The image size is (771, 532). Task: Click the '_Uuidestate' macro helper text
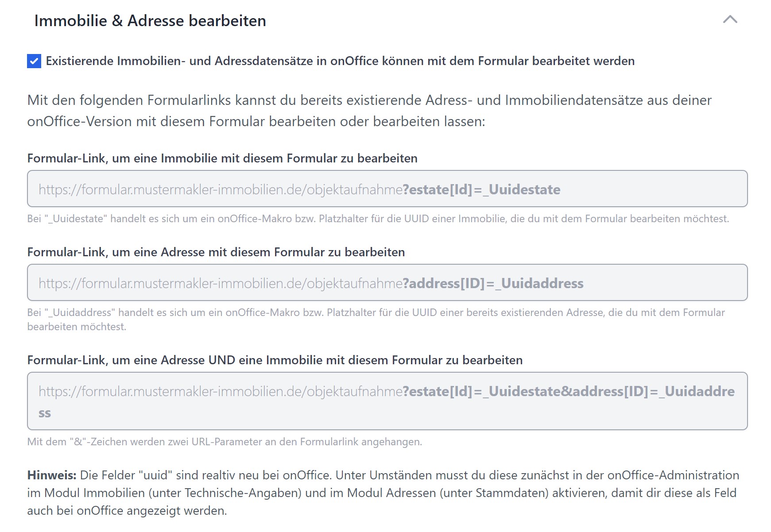point(378,219)
